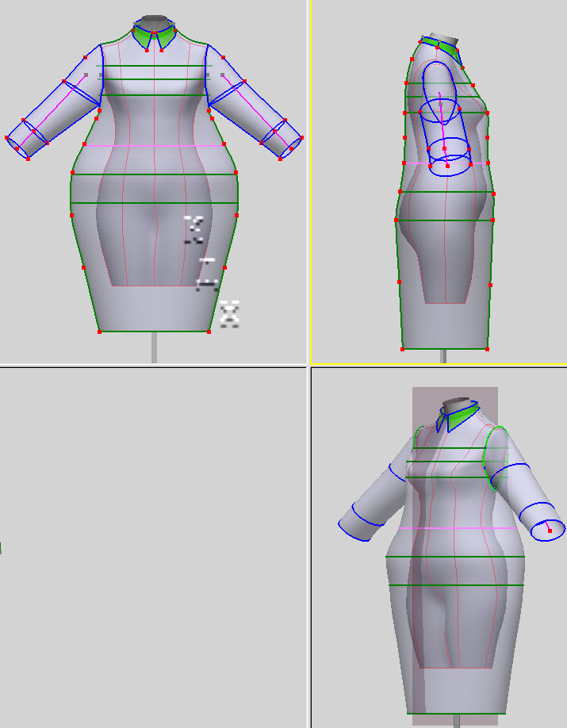Pick left collar tip point in front view
The height and width of the screenshot is (728, 567).
point(147,50)
